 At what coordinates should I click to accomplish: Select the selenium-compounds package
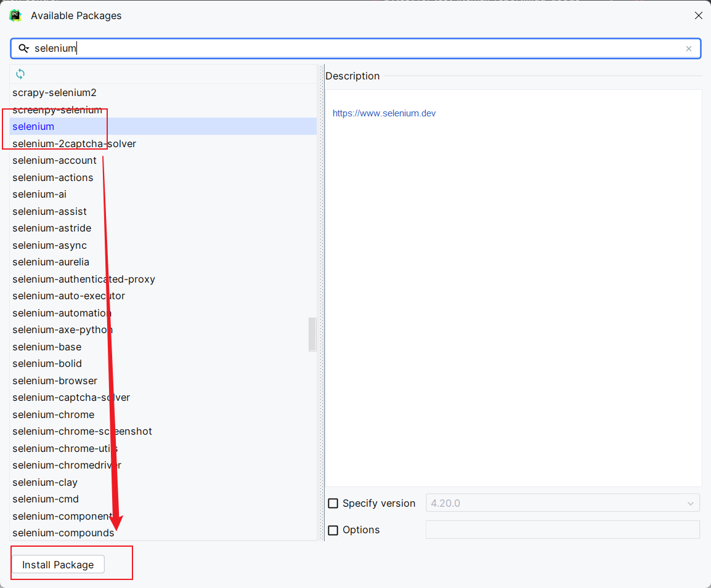pos(163,533)
